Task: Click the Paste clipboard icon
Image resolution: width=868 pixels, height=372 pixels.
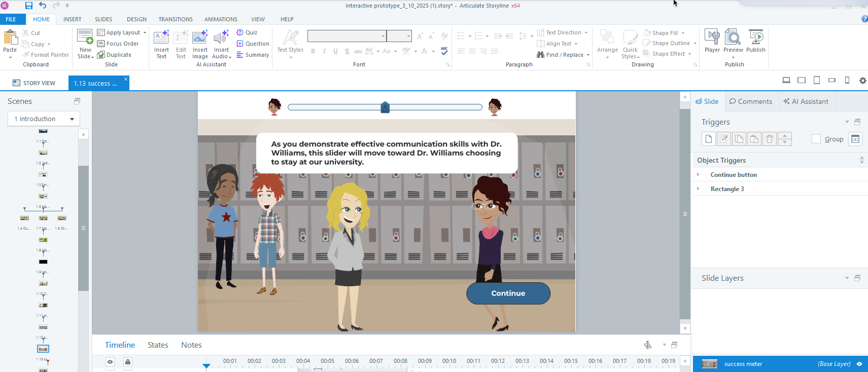Action: (x=10, y=38)
